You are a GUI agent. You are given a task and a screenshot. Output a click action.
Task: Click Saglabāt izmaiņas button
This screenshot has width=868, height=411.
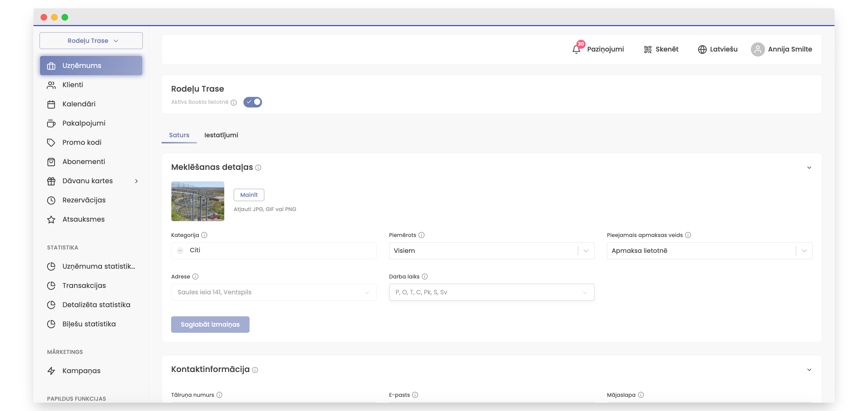(210, 324)
